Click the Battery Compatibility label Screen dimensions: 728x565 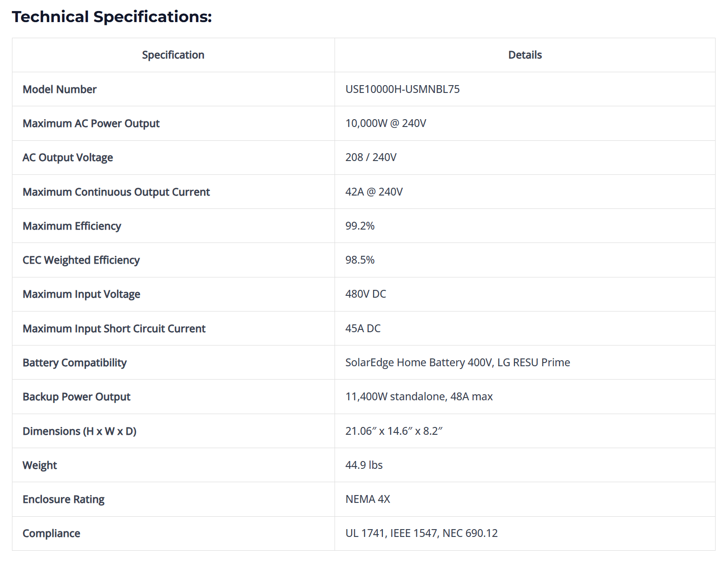click(x=75, y=363)
